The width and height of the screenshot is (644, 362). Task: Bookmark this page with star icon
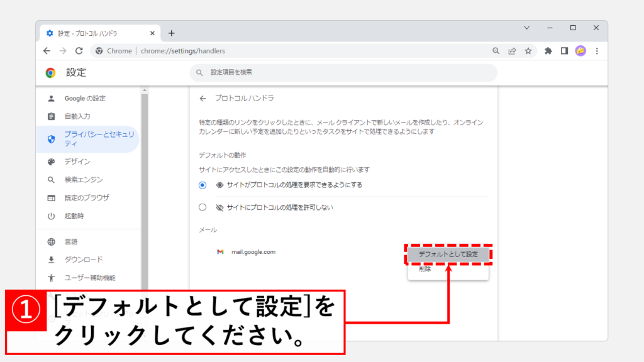coord(528,51)
